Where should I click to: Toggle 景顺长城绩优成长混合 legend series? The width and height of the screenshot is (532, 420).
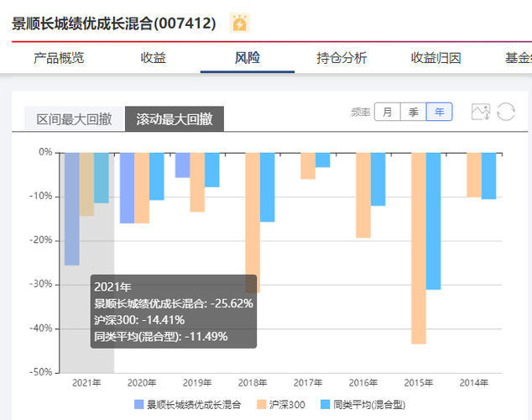click(188, 405)
